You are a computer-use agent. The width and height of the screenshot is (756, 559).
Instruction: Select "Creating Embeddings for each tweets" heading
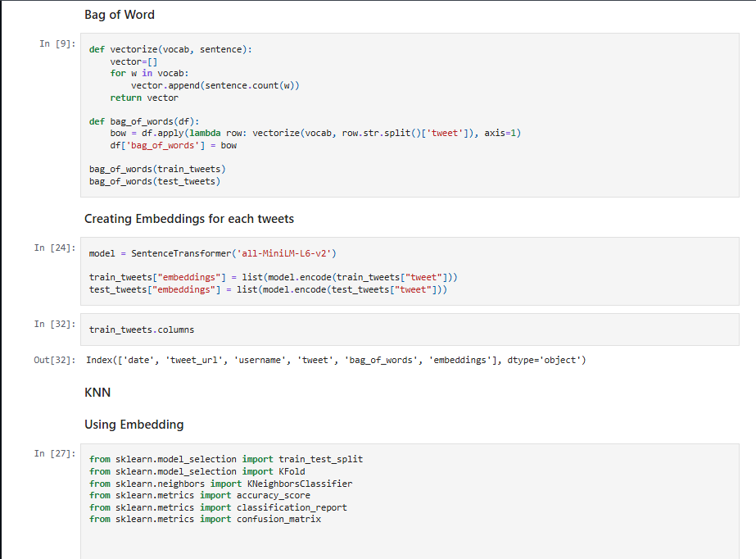point(189,219)
